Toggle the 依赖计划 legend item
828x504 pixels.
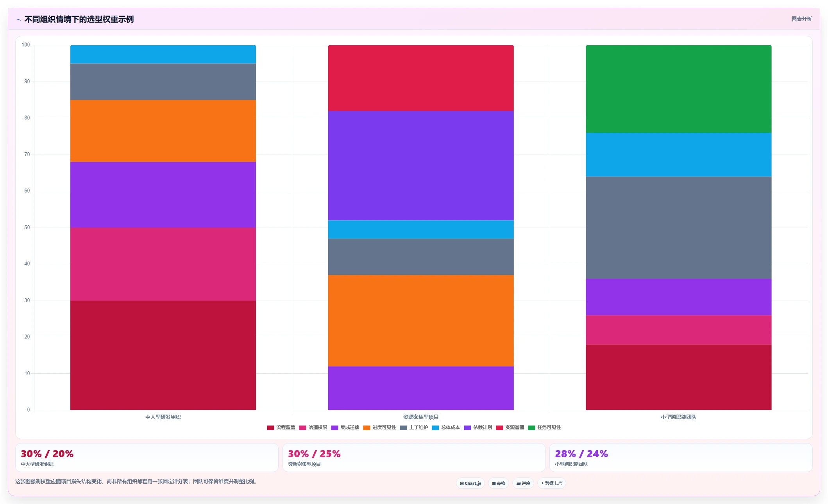pos(478,427)
